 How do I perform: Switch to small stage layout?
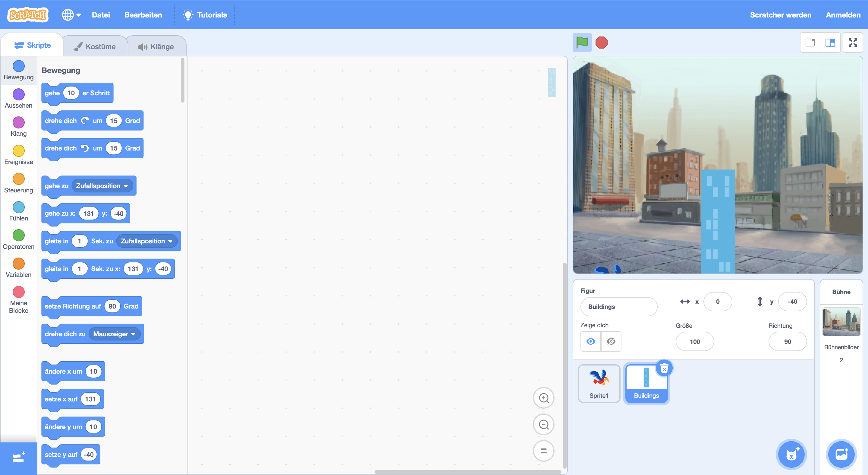810,43
